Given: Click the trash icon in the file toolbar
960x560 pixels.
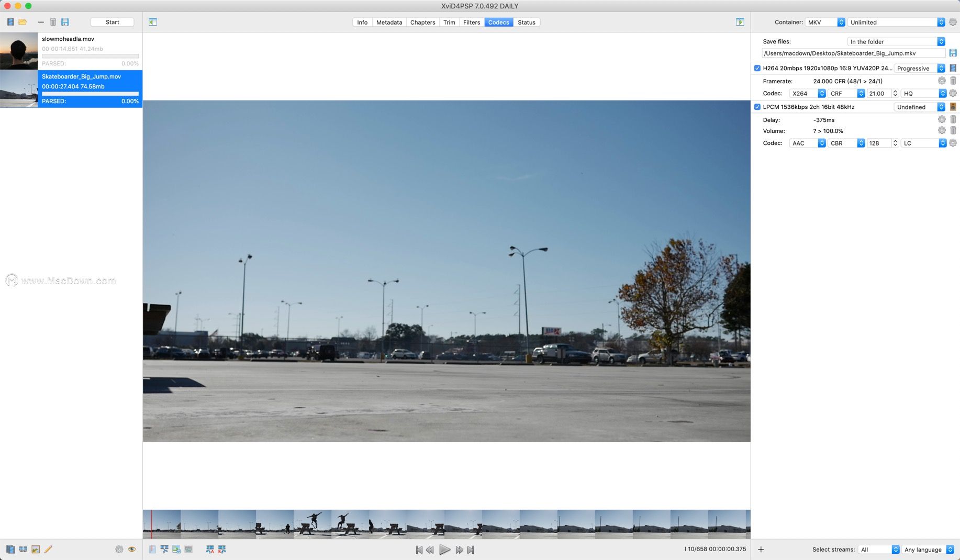Looking at the screenshot, I should coord(53,22).
